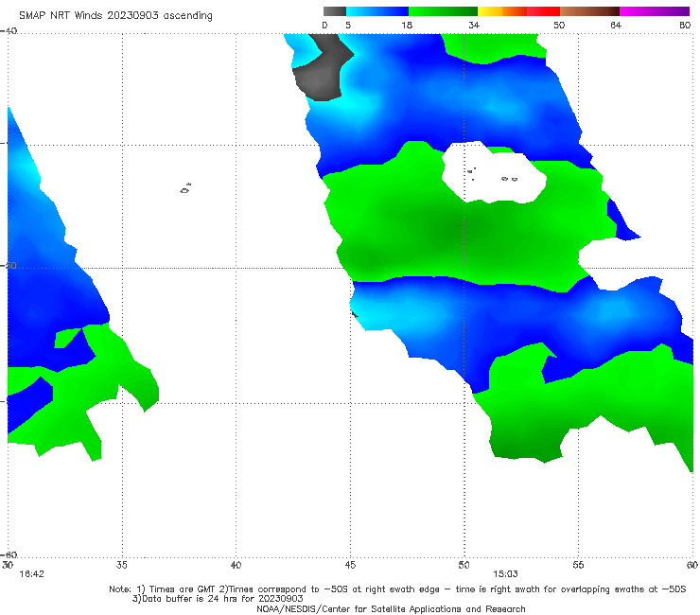Click the NOAA/NESDIS credit line
Viewport: 700px width, 615px height.
click(x=391, y=608)
